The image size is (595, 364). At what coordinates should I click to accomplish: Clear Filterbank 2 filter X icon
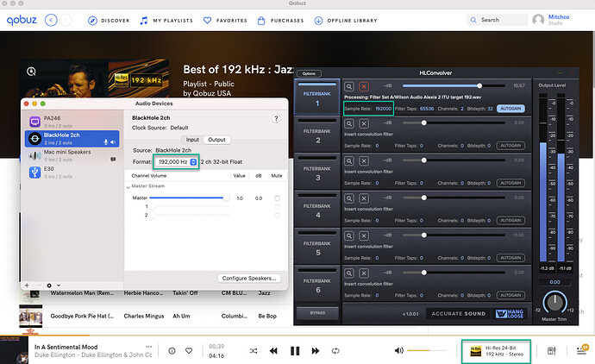pyautogui.click(x=364, y=123)
